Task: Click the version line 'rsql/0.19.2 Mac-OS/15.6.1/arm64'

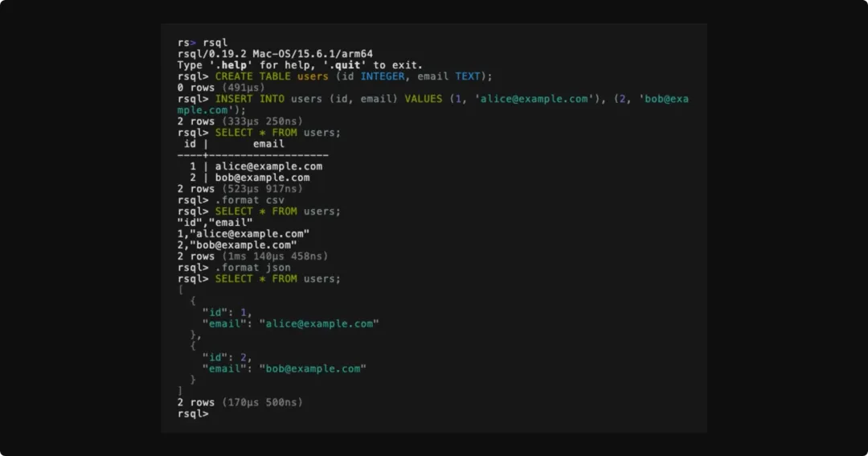Action: tap(275, 54)
